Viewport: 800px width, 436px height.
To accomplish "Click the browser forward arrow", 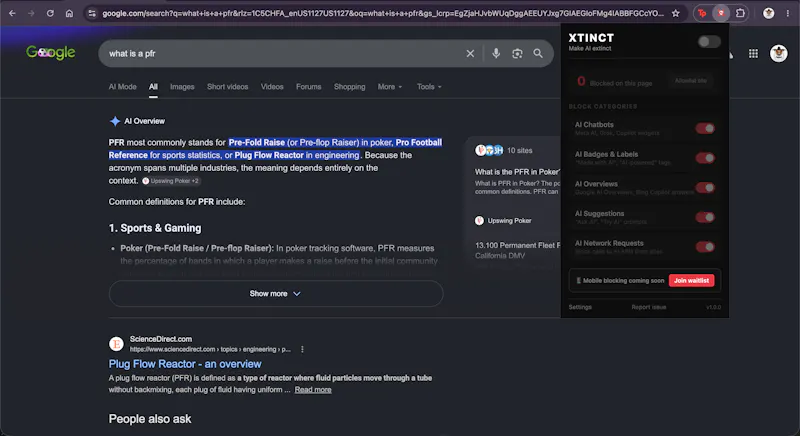I will pos(31,13).
